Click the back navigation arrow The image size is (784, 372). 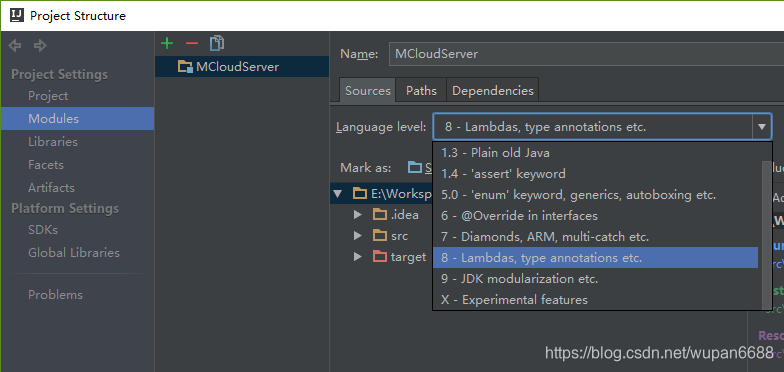[x=15, y=46]
